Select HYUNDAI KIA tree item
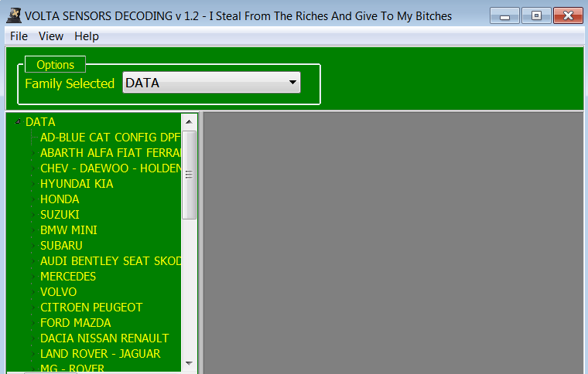Image resolution: width=588 pixels, height=374 pixels. click(x=77, y=184)
